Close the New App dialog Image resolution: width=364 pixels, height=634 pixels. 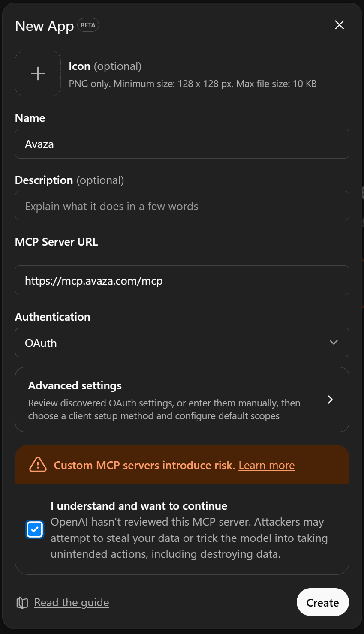pos(339,25)
